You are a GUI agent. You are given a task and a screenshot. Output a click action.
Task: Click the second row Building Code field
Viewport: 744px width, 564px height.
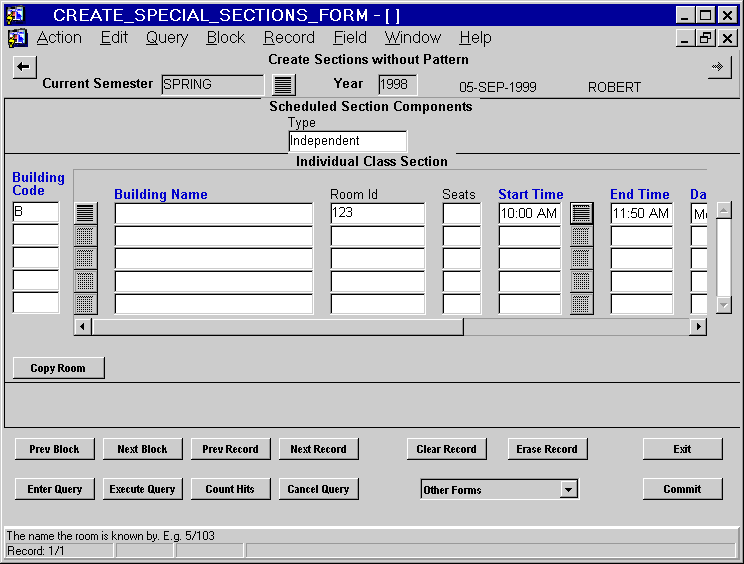(36, 235)
